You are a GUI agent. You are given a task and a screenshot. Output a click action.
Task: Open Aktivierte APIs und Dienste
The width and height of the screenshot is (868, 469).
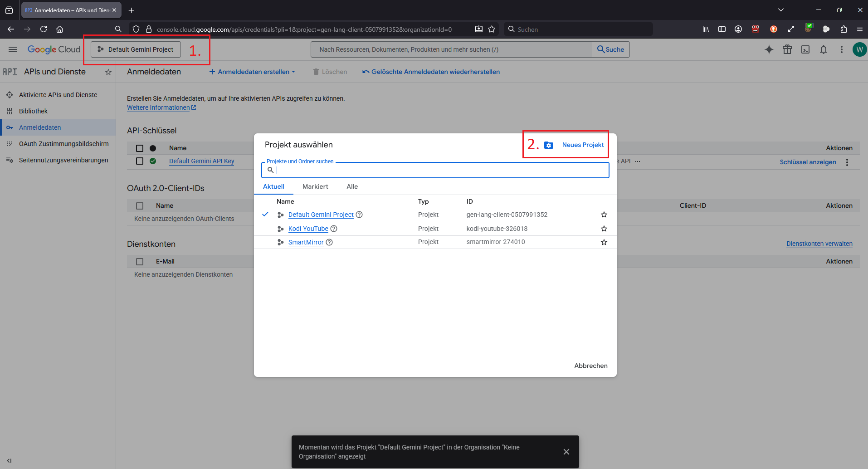coord(58,95)
